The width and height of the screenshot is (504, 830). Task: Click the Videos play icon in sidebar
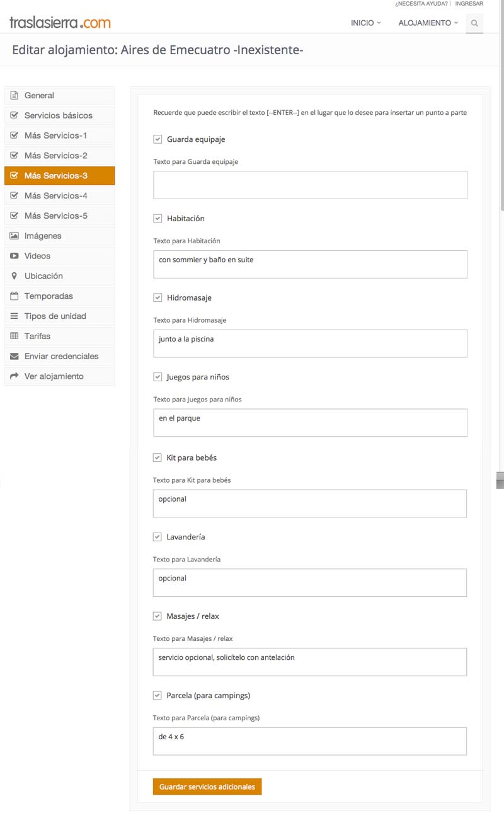(14, 256)
